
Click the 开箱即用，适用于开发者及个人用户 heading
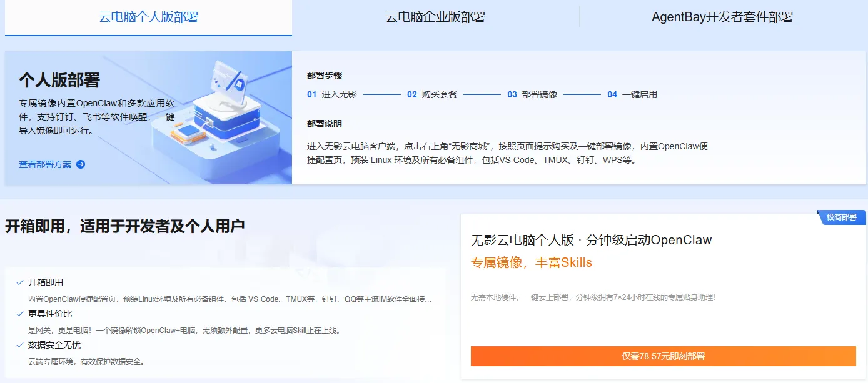click(x=125, y=226)
